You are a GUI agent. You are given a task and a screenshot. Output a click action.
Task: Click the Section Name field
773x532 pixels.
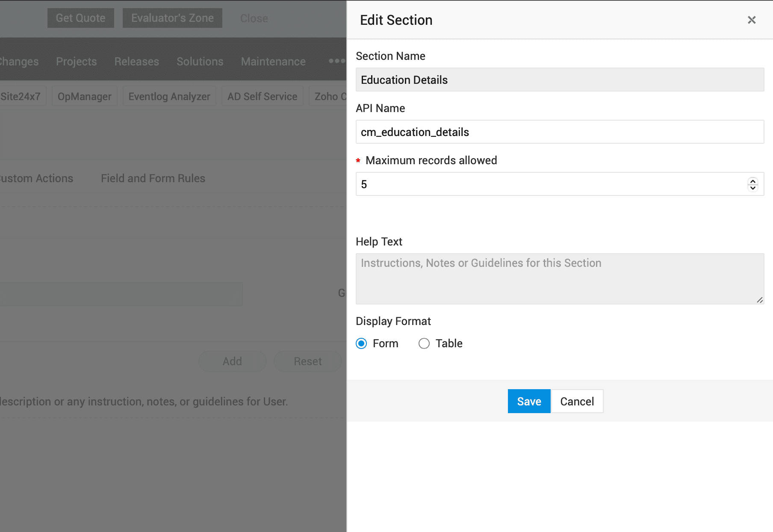tap(559, 80)
